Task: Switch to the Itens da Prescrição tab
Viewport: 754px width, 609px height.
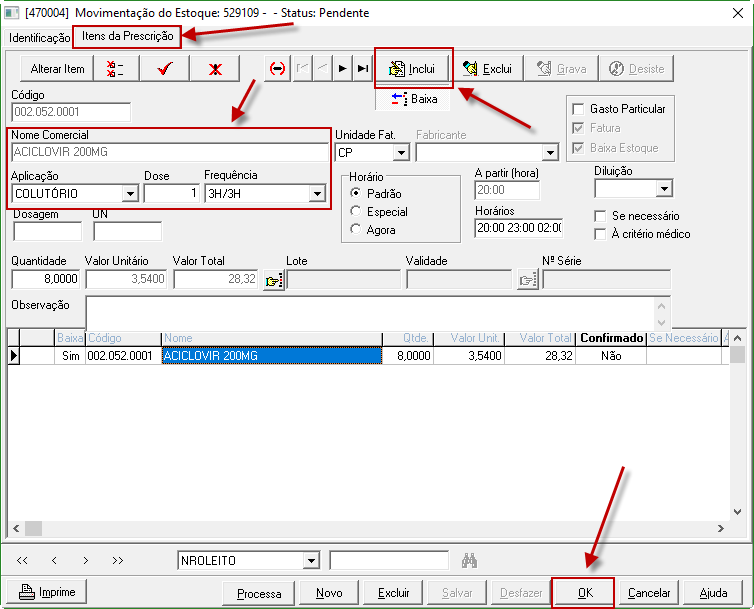Action: [x=127, y=36]
